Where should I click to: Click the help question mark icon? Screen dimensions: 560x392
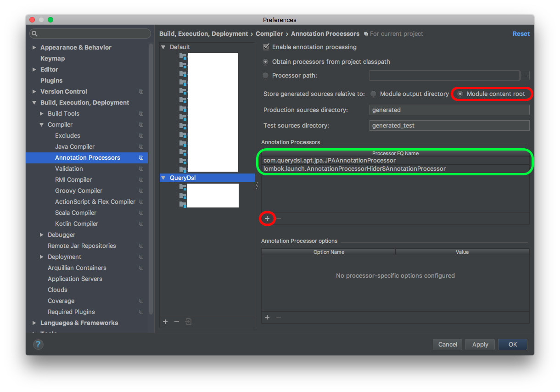tap(38, 344)
